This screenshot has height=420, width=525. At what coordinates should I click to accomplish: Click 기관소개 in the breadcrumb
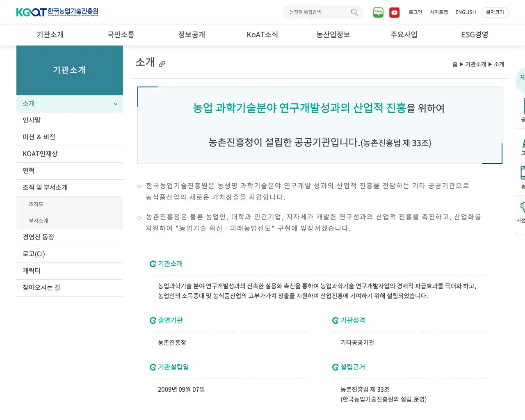coord(476,64)
